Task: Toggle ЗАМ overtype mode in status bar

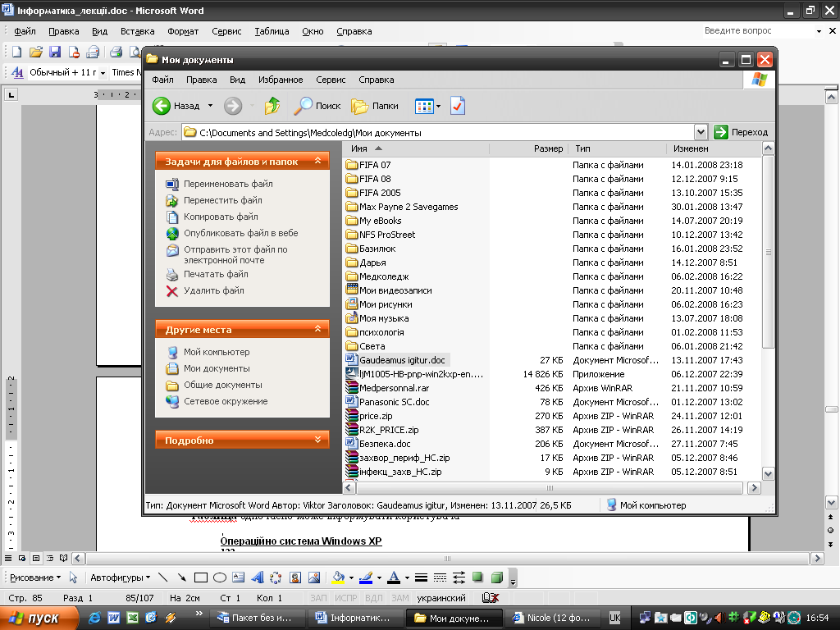Action: 400,598
